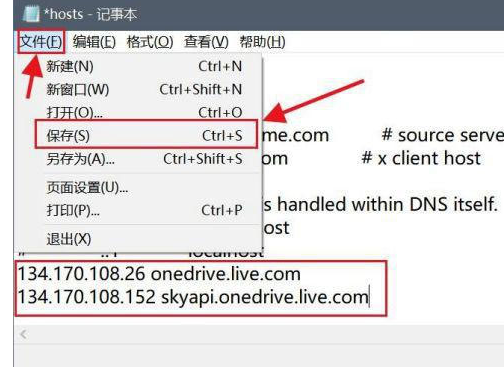This screenshot has height=367, width=504.
Task: Click the horizontal scrollbar left arrow
Action: (x=23, y=334)
